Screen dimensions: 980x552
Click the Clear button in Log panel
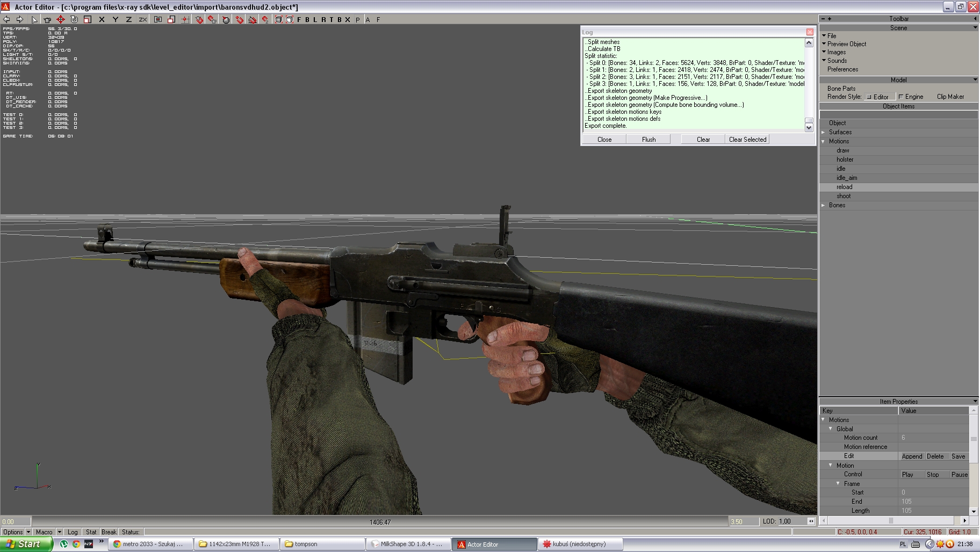[x=703, y=139]
